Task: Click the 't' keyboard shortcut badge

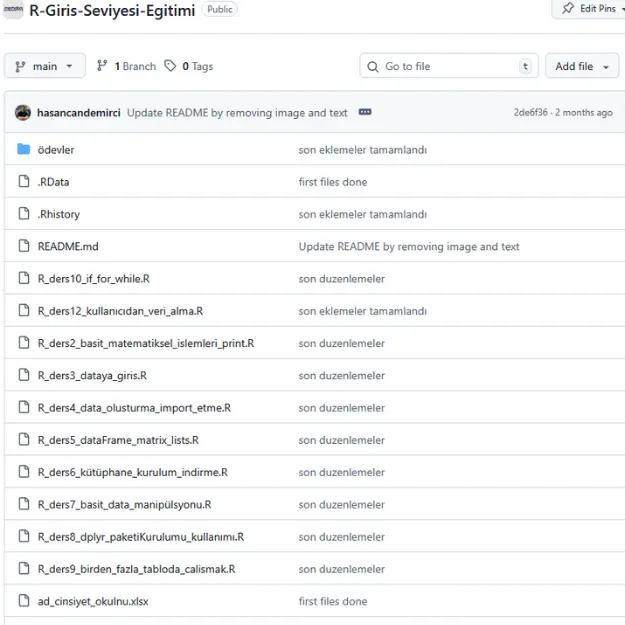Action: pos(525,66)
